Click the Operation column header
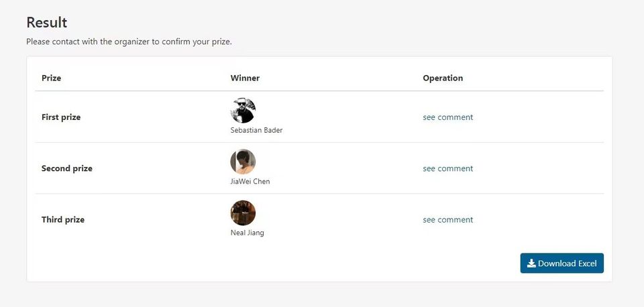 (443, 78)
